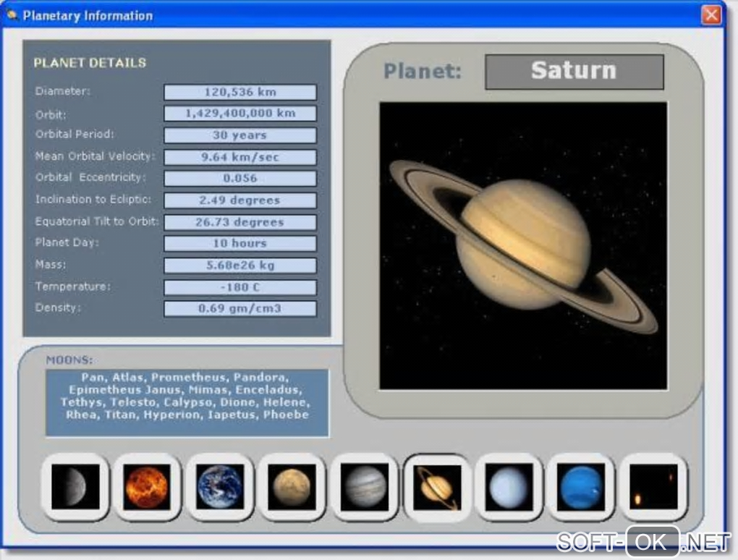This screenshot has height=560, width=738.
Task: Click the Mass: label
Action: tap(51, 265)
